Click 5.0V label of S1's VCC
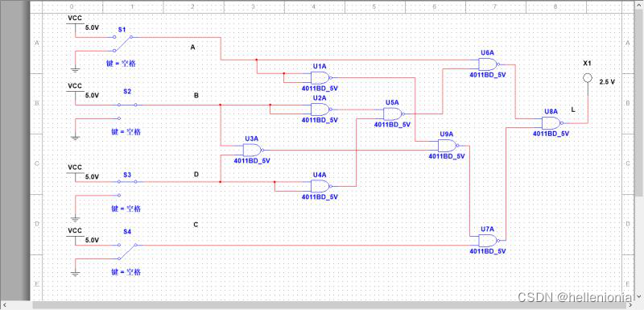 [x=92, y=28]
